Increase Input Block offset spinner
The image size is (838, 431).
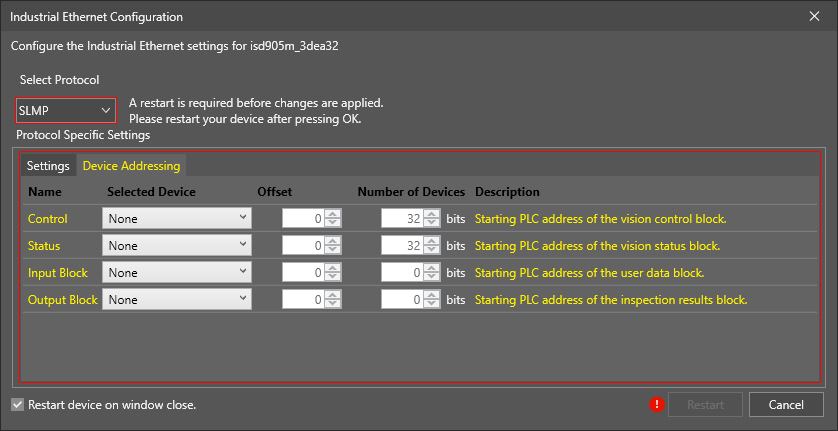(333, 268)
